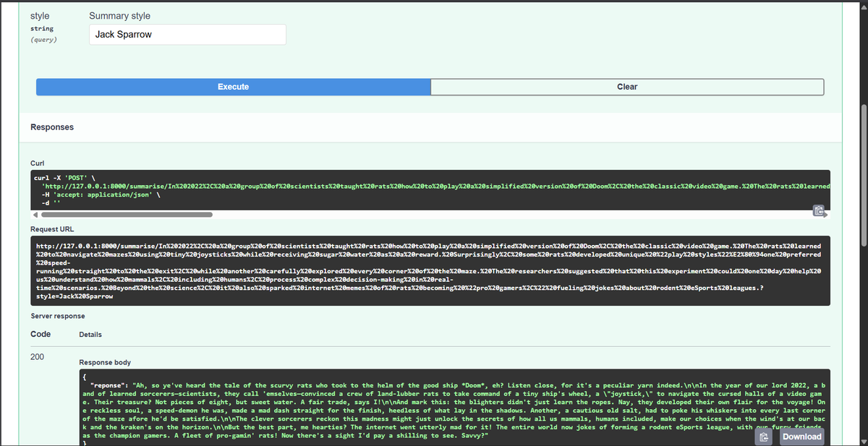Click the Responses section heading

(52, 127)
